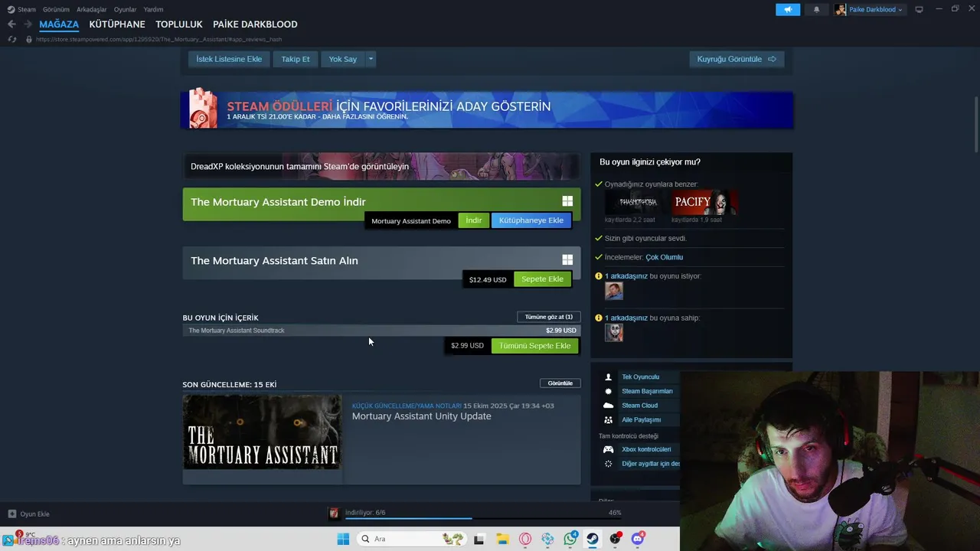
Task: Click the Mortuary Assistant update thumbnail
Action: click(x=263, y=432)
